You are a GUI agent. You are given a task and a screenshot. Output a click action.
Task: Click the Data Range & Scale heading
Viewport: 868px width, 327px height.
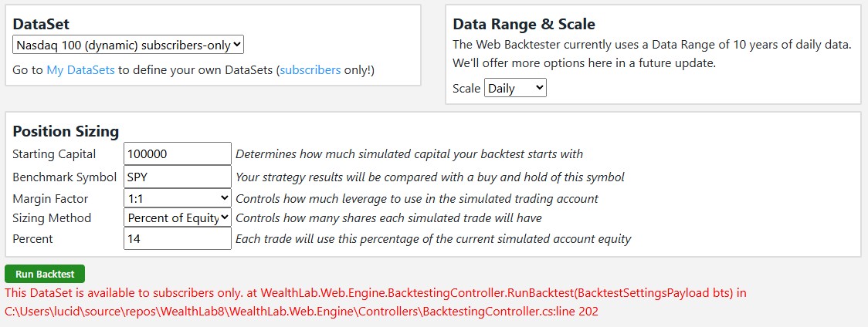click(524, 24)
